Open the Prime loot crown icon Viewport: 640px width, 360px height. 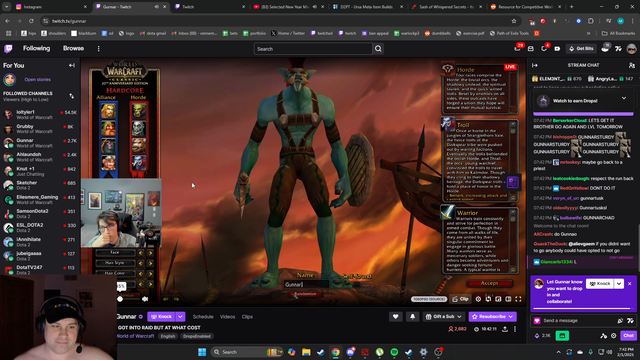click(517, 49)
